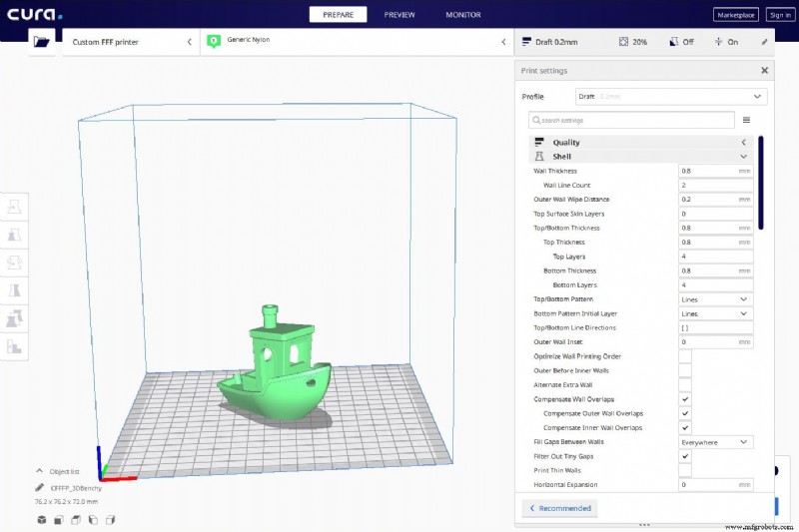
Task: Switch to the PREPARE stage
Action: click(x=338, y=15)
